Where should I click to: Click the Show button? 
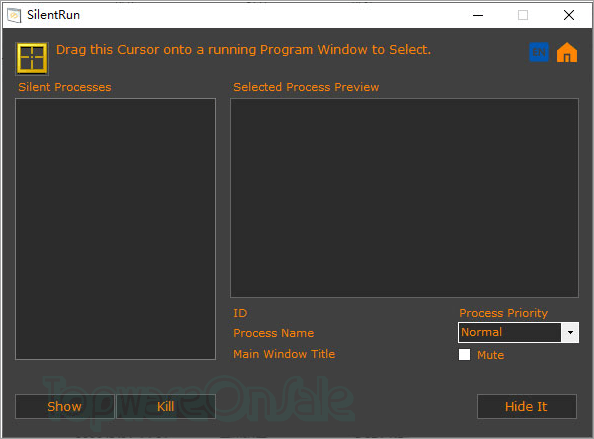click(x=64, y=406)
